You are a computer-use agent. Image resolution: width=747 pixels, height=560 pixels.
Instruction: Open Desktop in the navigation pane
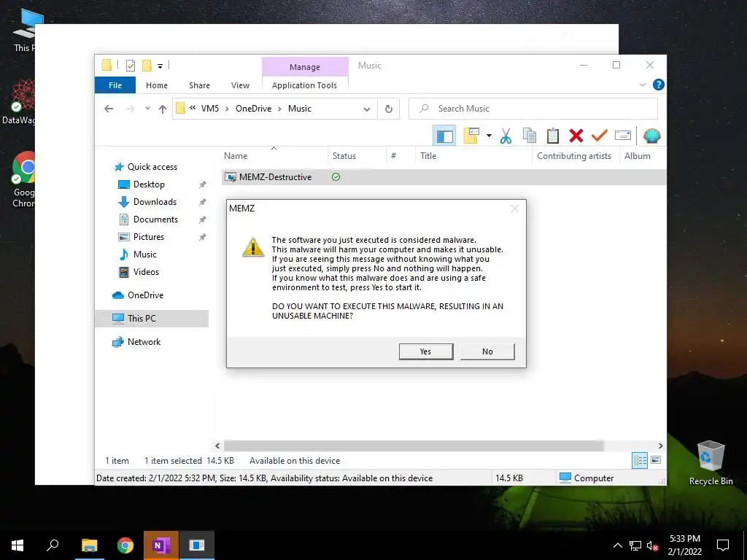149,184
